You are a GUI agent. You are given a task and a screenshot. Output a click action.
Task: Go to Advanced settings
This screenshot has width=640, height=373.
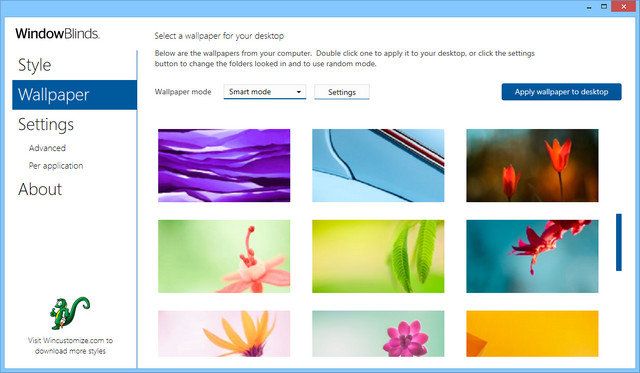[x=47, y=148]
